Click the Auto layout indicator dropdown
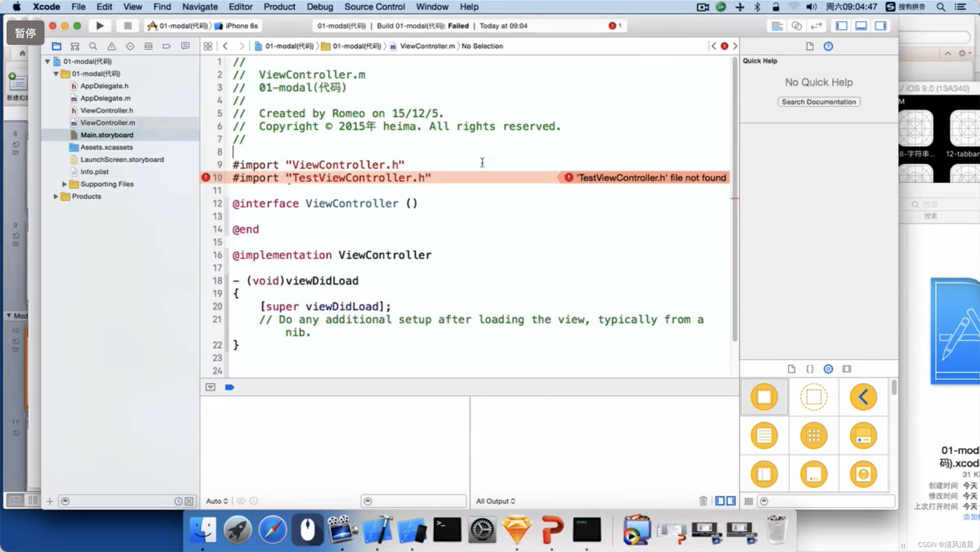 [x=218, y=501]
